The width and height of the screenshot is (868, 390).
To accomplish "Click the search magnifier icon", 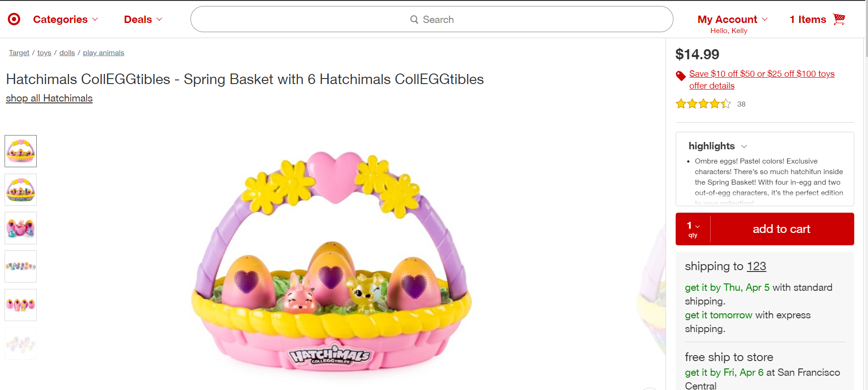I will pos(414,20).
